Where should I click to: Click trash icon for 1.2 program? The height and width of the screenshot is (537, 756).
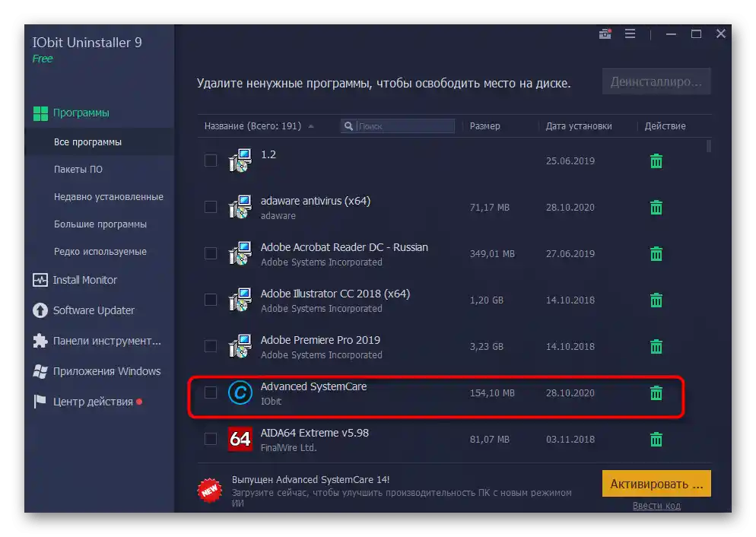coord(656,160)
